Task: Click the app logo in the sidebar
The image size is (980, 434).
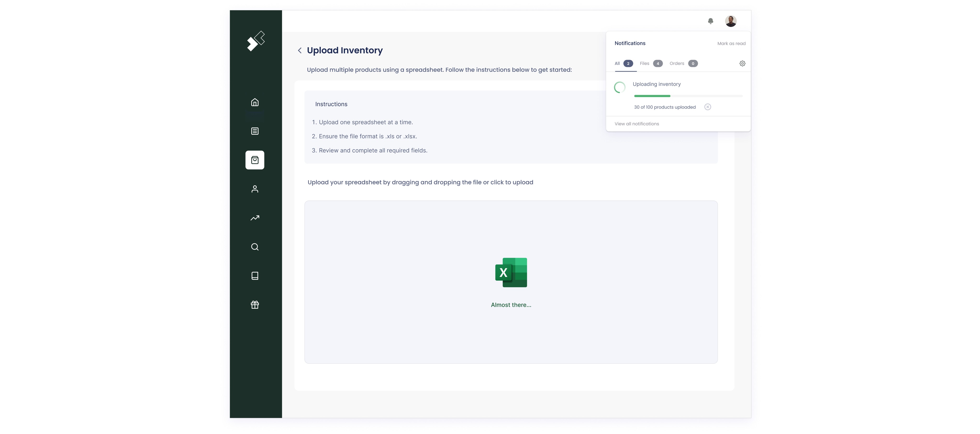Action: coord(256,41)
